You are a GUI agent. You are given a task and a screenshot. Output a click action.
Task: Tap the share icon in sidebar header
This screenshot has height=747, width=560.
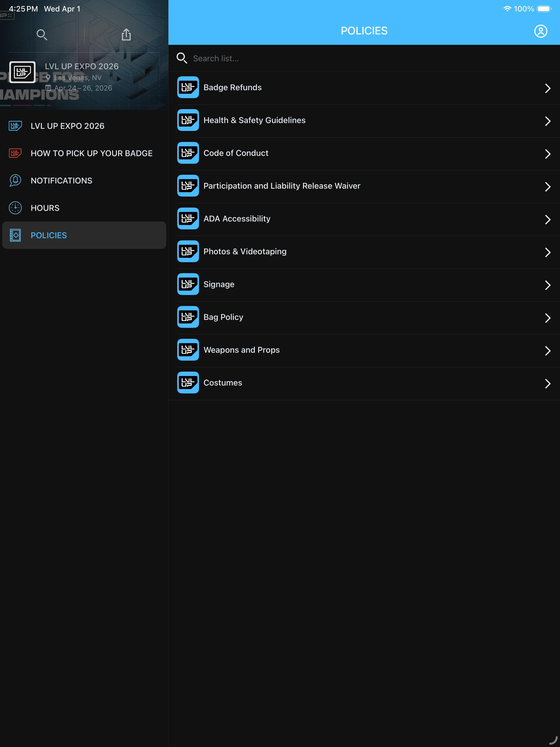[126, 34]
